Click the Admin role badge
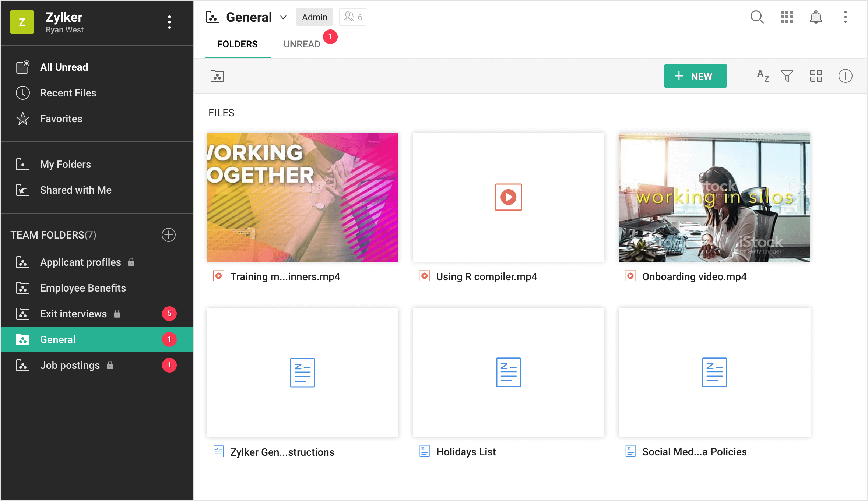Image resolution: width=868 pixels, height=501 pixels. pyautogui.click(x=314, y=17)
